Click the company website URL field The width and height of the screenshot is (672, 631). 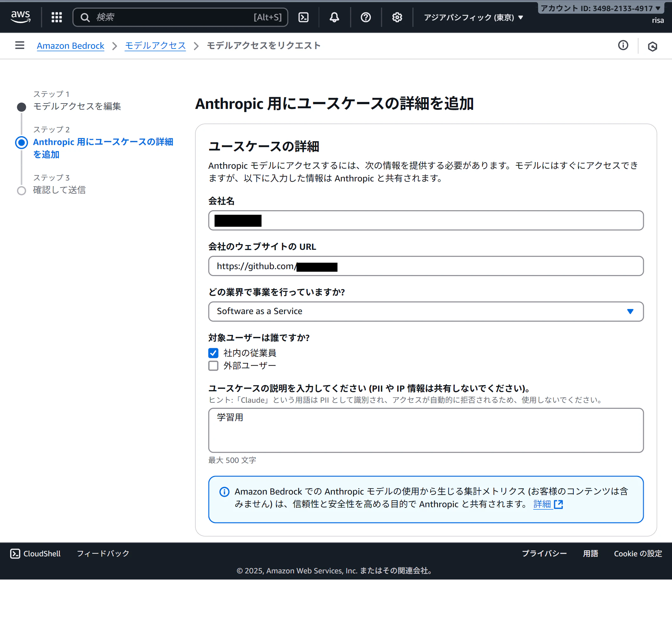pos(426,266)
